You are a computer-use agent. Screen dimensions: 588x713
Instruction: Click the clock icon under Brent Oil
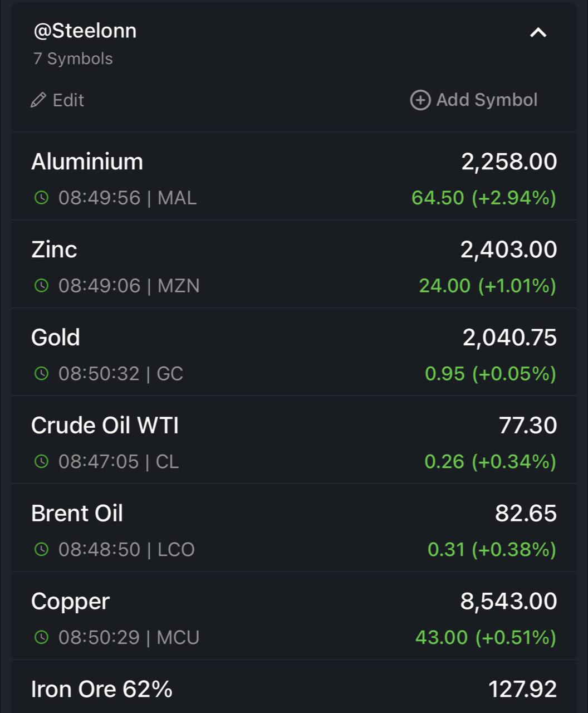coord(41,549)
